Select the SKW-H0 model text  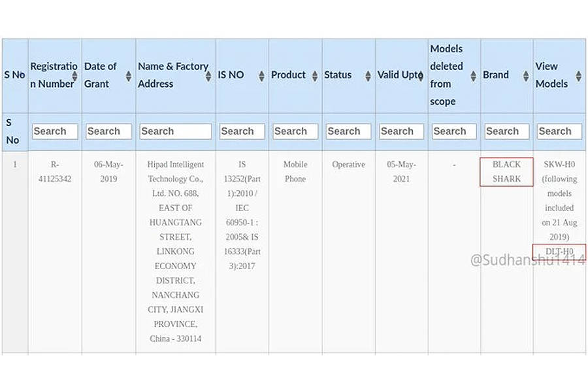pyautogui.click(x=559, y=164)
